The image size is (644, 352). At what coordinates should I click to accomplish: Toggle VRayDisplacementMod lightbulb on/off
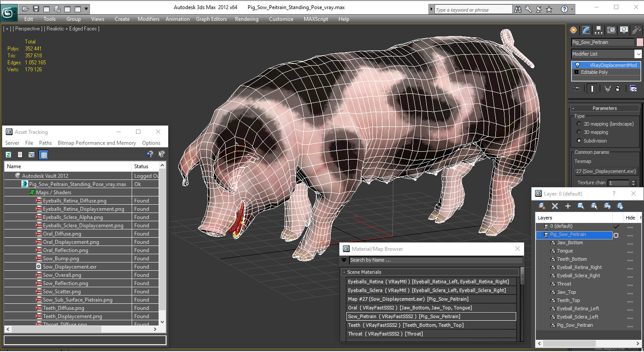pyautogui.click(x=578, y=65)
